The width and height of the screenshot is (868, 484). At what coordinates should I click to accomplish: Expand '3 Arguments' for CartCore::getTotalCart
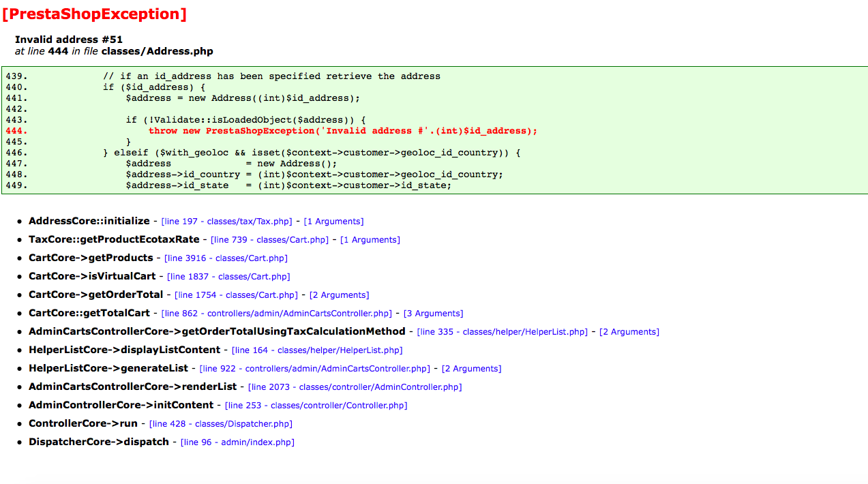pyautogui.click(x=434, y=314)
